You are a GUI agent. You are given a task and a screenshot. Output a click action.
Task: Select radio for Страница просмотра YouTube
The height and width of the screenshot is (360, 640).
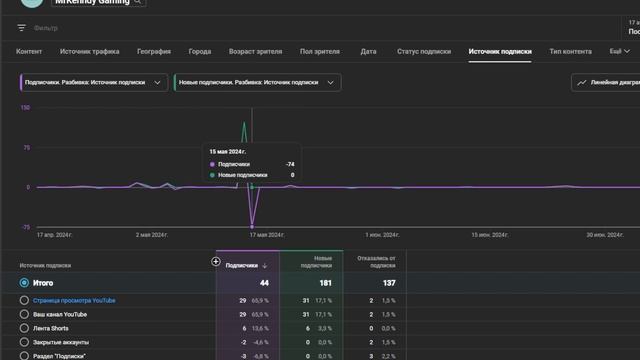pos(24,300)
